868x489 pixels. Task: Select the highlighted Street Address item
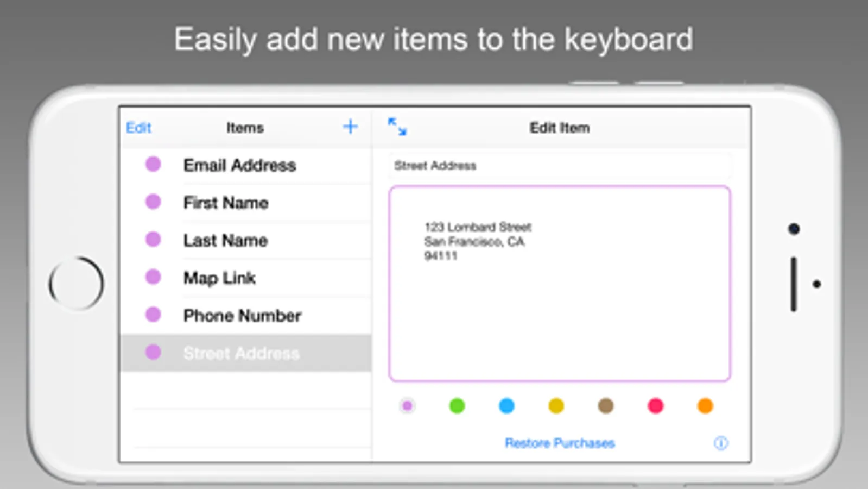(x=246, y=353)
